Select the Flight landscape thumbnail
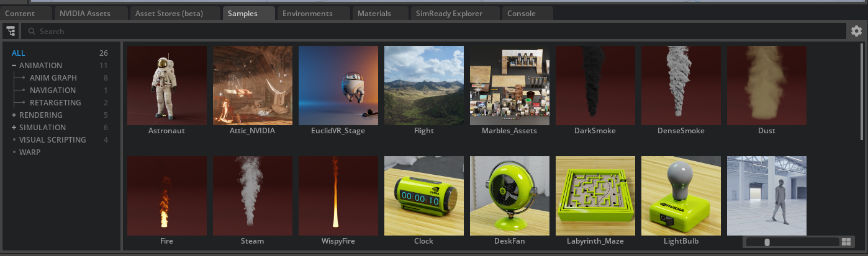The height and width of the screenshot is (256, 868). (x=424, y=86)
